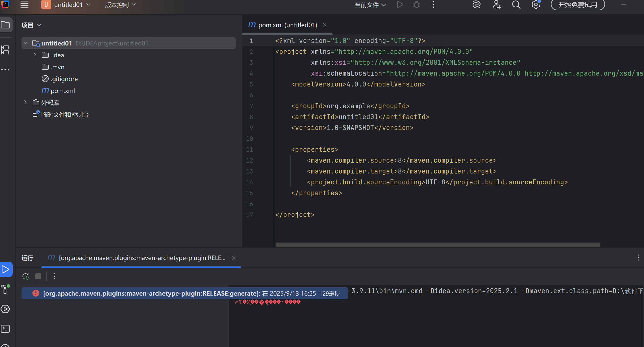Select the pom.xml editor tab
The height and width of the screenshot is (347, 644).
[287, 25]
